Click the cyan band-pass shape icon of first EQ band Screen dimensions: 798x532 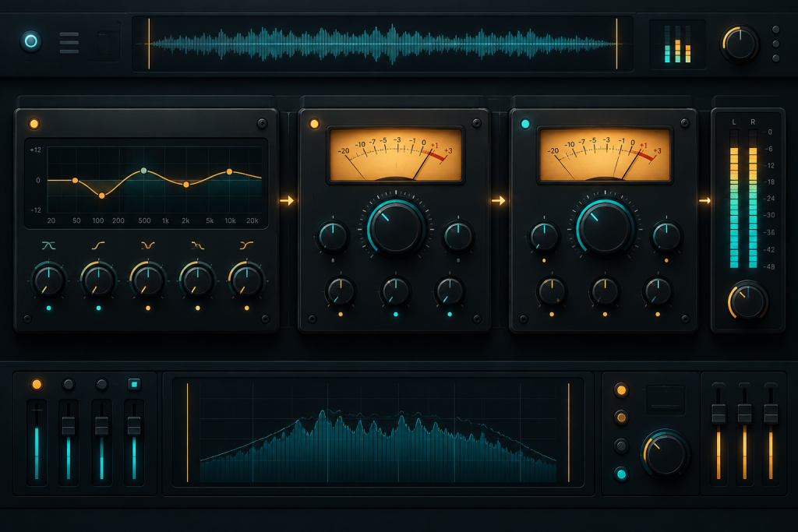point(48,245)
